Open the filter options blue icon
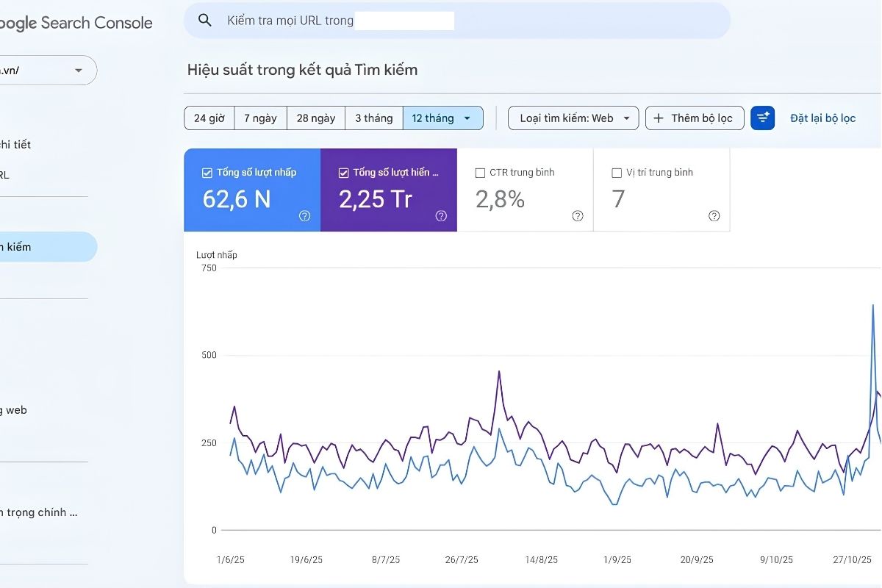Screen dimensions: 882x588 pyautogui.click(x=763, y=118)
